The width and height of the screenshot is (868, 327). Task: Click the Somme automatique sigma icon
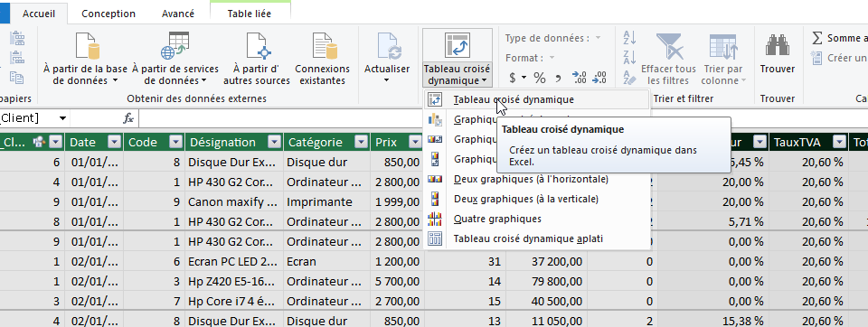click(817, 38)
